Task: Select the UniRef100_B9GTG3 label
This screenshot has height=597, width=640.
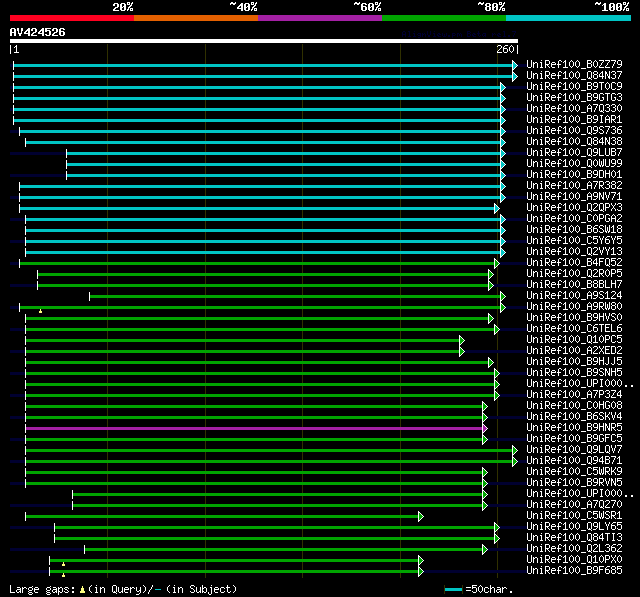Action: coord(574,97)
